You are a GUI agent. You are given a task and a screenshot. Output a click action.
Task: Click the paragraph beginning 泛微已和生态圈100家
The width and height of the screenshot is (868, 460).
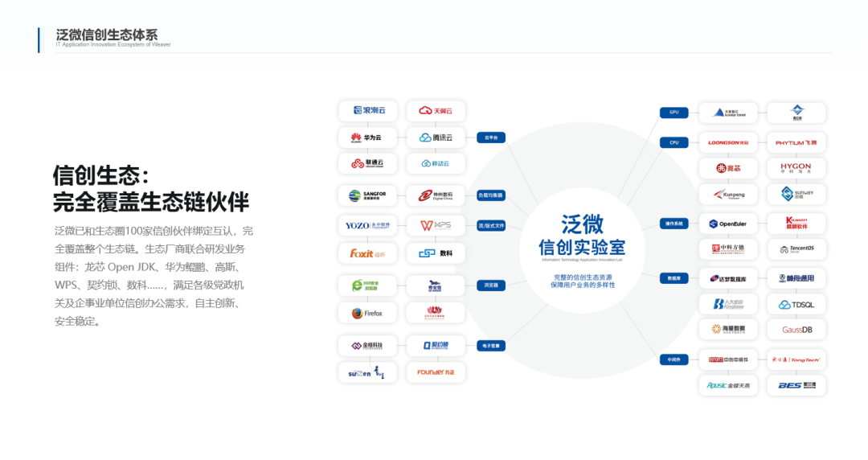tap(154, 276)
